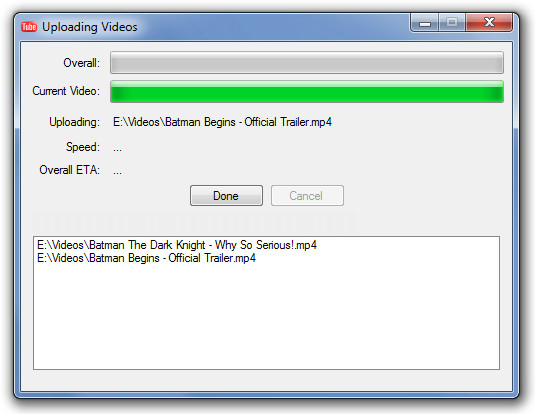
Task: Select Batman Begins entry in the list
Action: tap(146, 258)
